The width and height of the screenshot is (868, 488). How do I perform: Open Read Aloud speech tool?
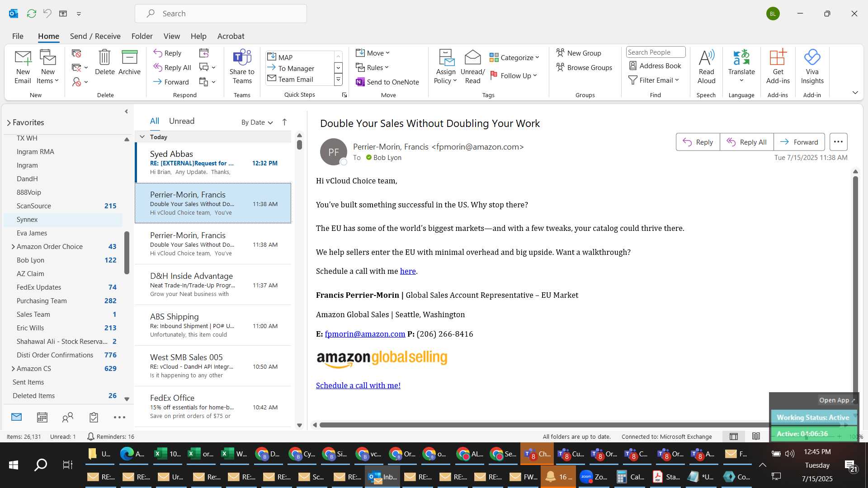[x=706, y=66]
